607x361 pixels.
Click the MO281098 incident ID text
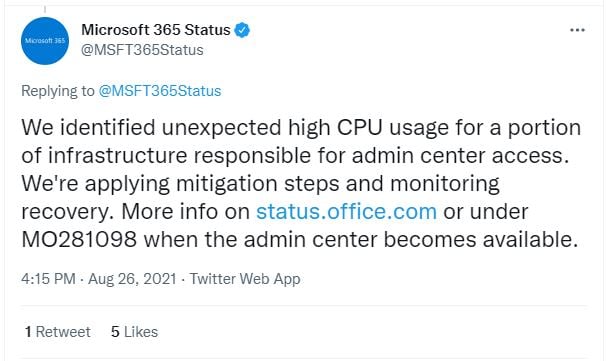pos(79,240)
